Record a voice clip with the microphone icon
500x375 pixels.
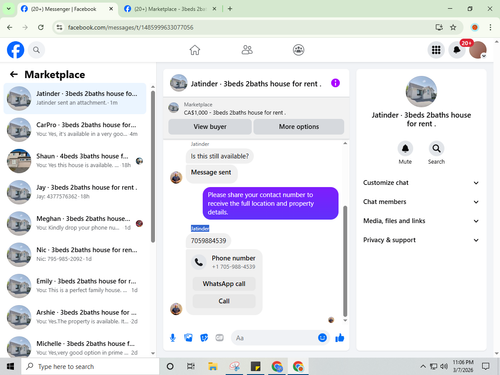tap(173, 338)
